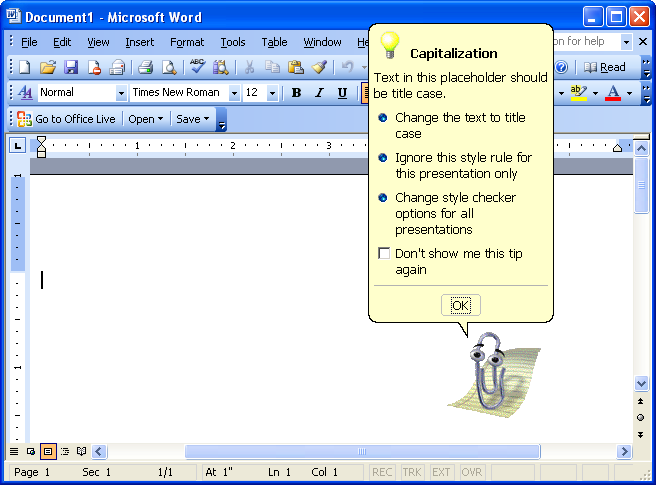Viewport: 656px width, 485px height.
Task: Click OK in the Capitalization tip balloon
Action: [461, 305]
